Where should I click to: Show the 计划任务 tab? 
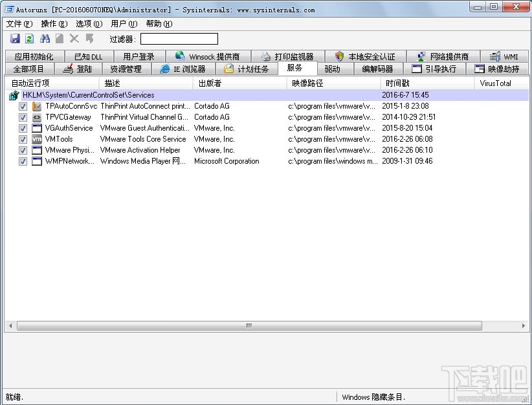point(247,69)
